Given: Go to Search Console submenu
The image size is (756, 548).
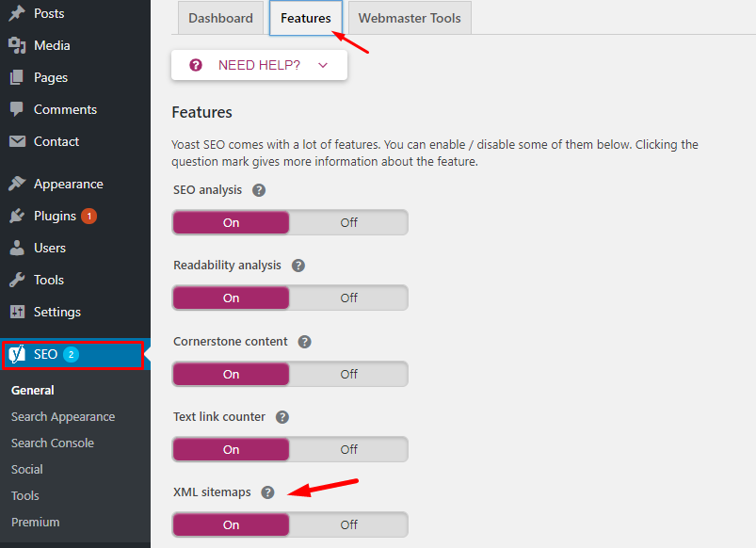Looking at the screenshot, I should point(53,443).
